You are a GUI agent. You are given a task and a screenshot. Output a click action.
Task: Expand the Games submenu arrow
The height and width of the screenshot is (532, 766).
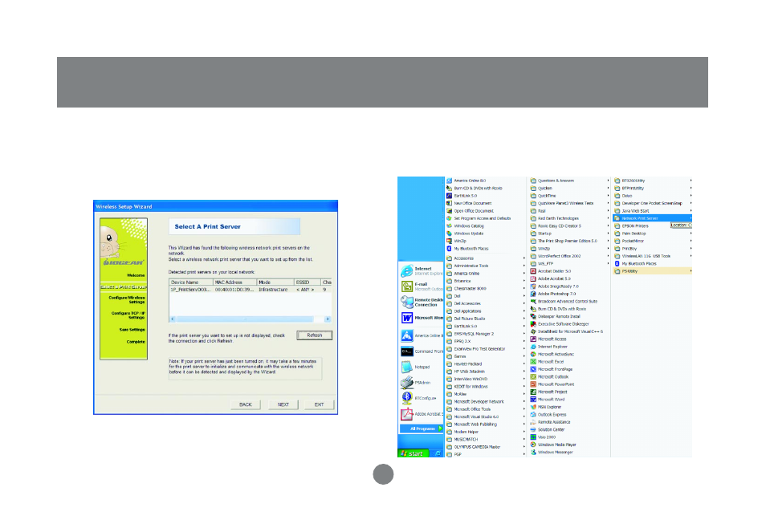[x=524, y=356]
